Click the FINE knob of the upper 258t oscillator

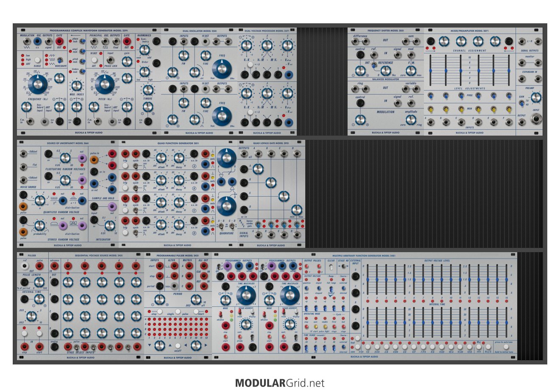click(x=205, y=56)
